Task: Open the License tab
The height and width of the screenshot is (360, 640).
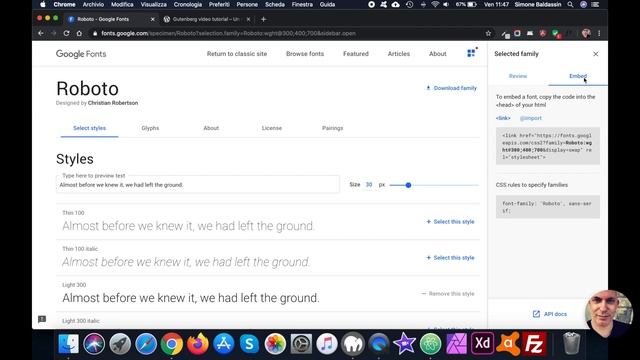Action: pyautogui.click(x=271, y=128)
